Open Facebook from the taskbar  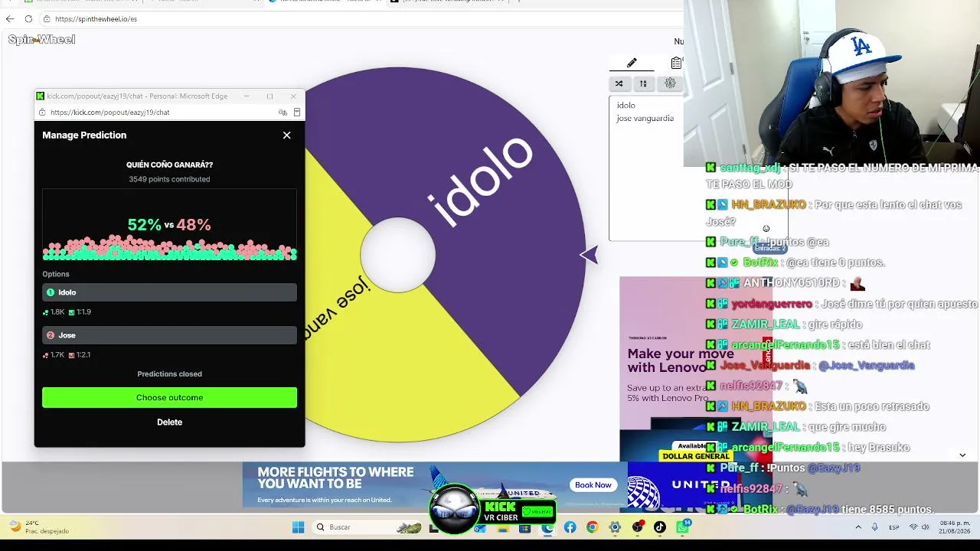570,527
